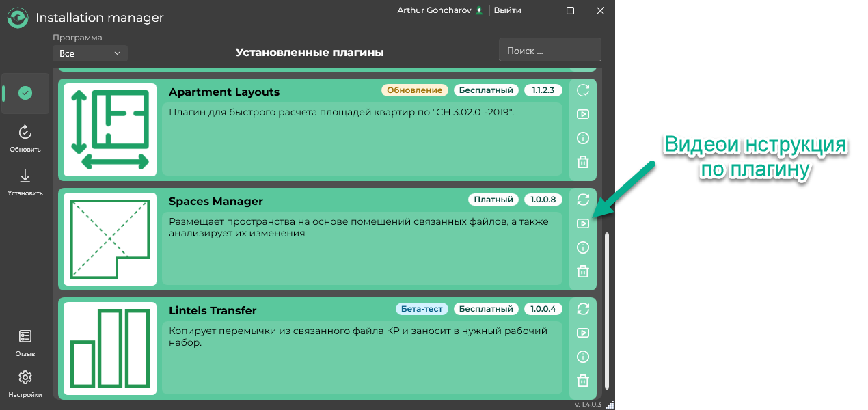
Task: Open info for the Lintels Transfer plugin
Action: [582, 357]
